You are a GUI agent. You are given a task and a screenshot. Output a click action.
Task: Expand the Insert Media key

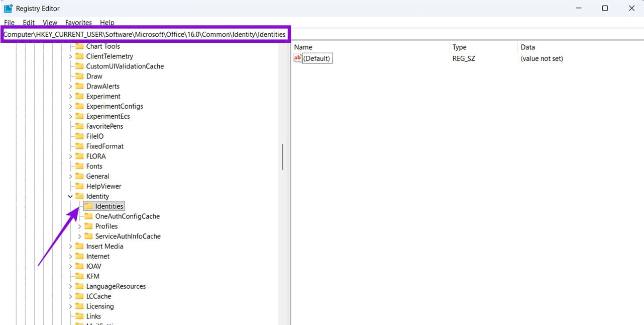click(70, 246)
